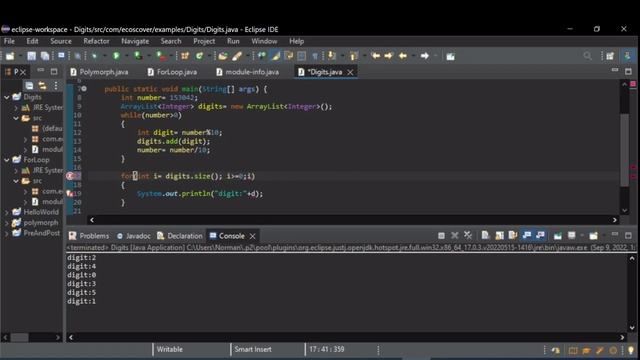This screenshot has width=640, height=360.
Task: Click the Save icon in toolbar
Action: click(x=31, y=56)
